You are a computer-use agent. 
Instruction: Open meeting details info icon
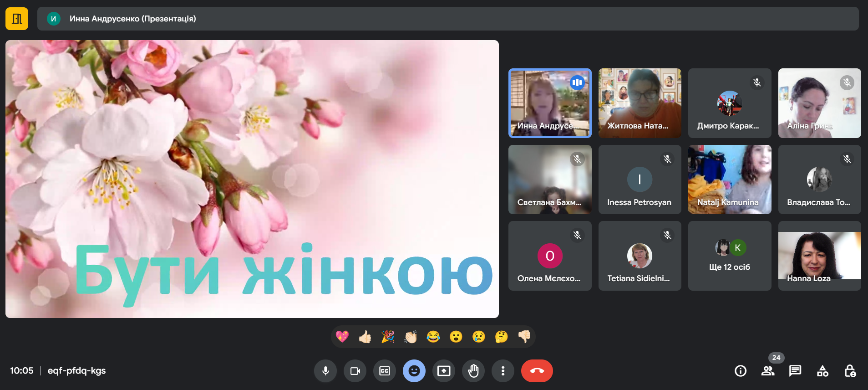741,371
